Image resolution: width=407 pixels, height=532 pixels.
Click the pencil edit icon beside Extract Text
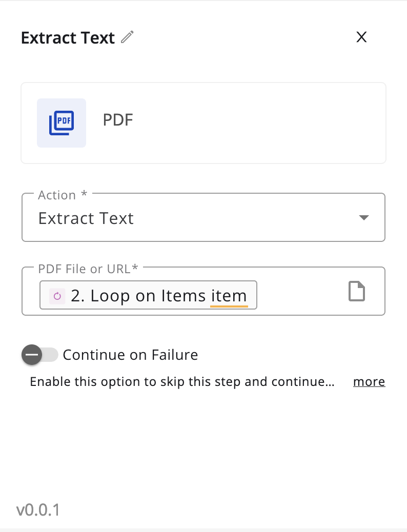pos(127,37)
